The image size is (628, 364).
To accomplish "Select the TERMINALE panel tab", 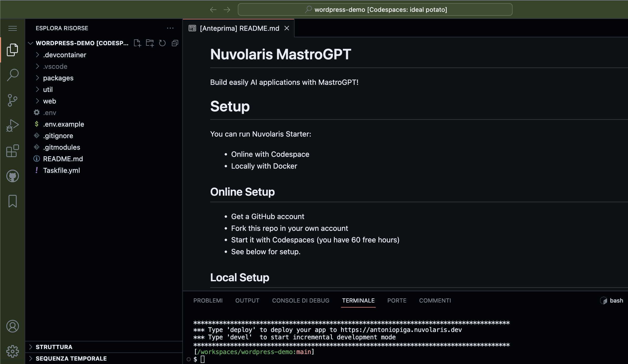I will point(358,300).
